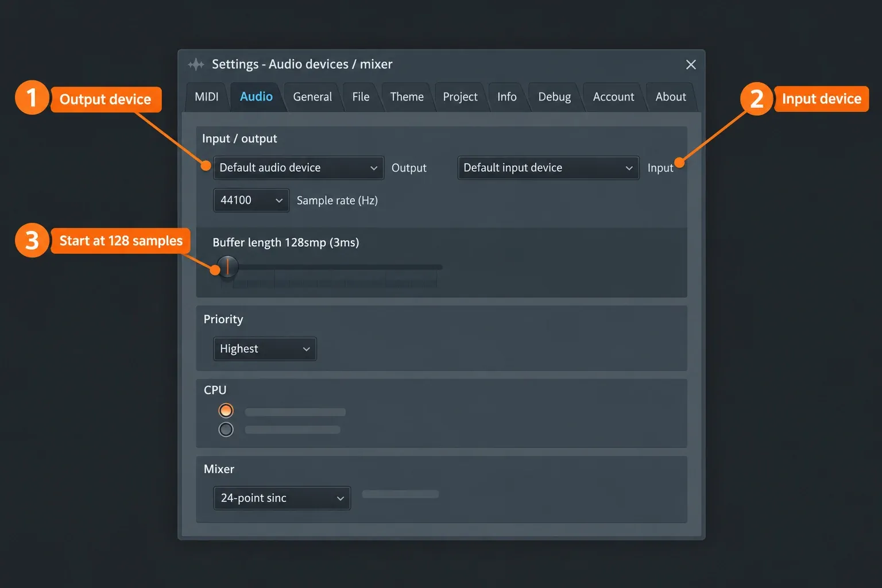The height and width of the screenshot is (588, 882).
Task: Expand the 24-point sinc mixer dropdown
Action: coord(282,498)
